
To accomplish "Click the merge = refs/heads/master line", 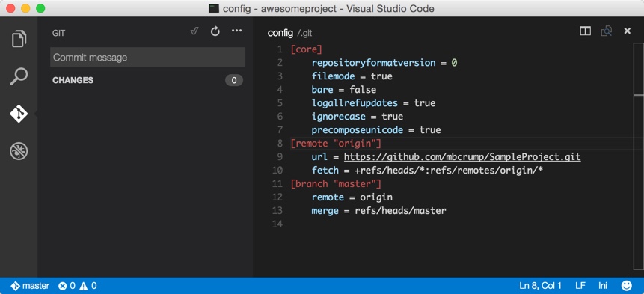I will click(x=378, y=211).
